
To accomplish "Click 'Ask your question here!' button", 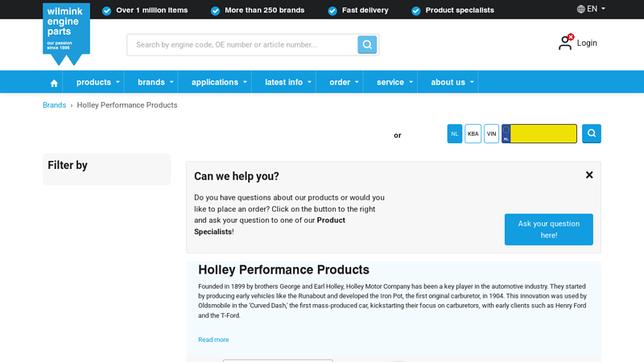I will coord(549,229).
